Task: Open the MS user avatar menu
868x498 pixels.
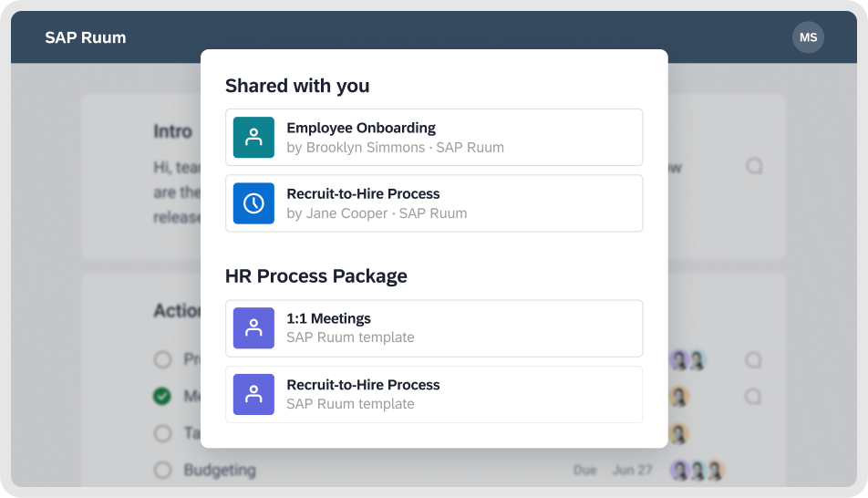Action: pyautogui.click(x=808, y=37)
